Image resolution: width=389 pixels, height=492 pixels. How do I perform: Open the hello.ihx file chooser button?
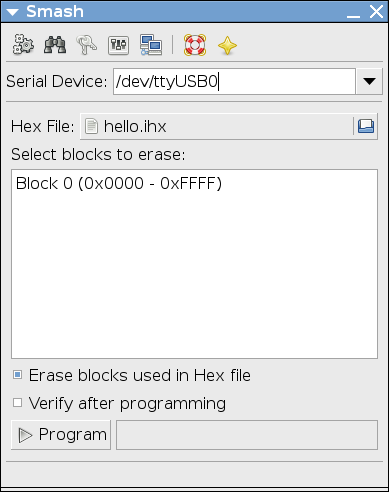click(x=229, y=126)
